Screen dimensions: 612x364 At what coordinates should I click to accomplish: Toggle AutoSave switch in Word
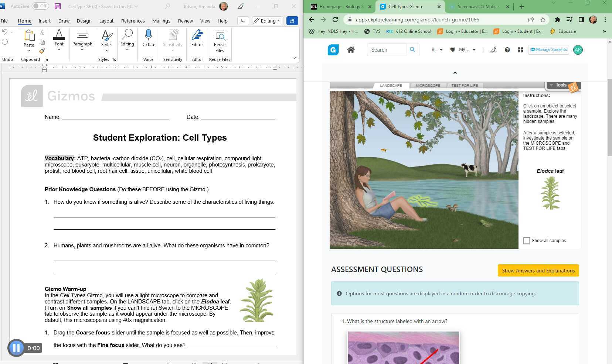[x=40, y=6]
